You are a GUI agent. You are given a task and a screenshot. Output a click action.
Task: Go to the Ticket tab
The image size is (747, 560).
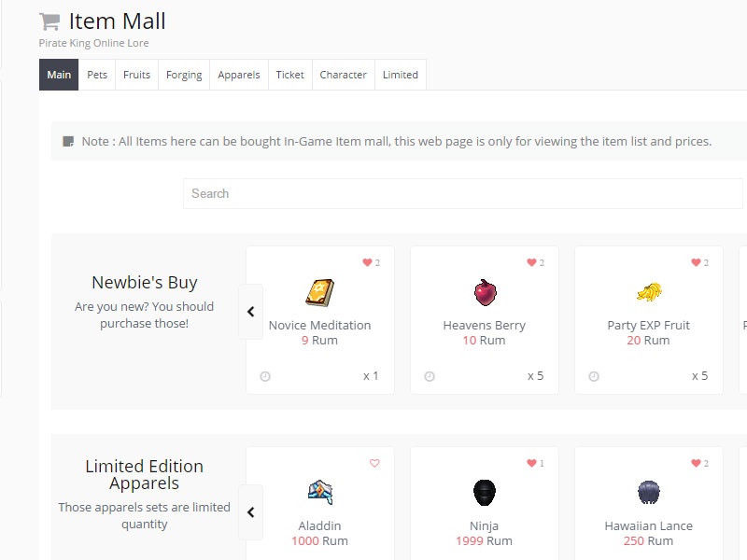(x=289, y=75)
